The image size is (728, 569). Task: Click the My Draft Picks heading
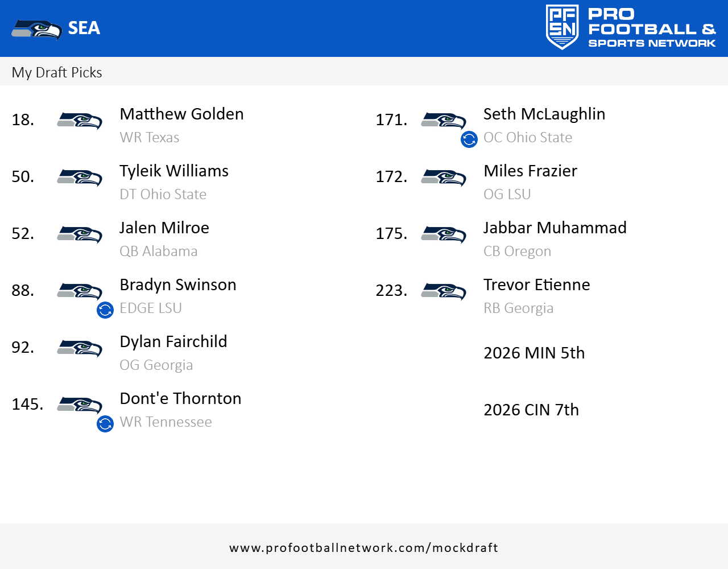pos(57,72)
